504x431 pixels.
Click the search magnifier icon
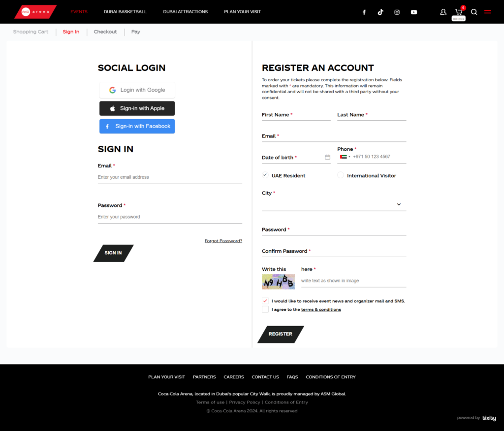[474, 12]
